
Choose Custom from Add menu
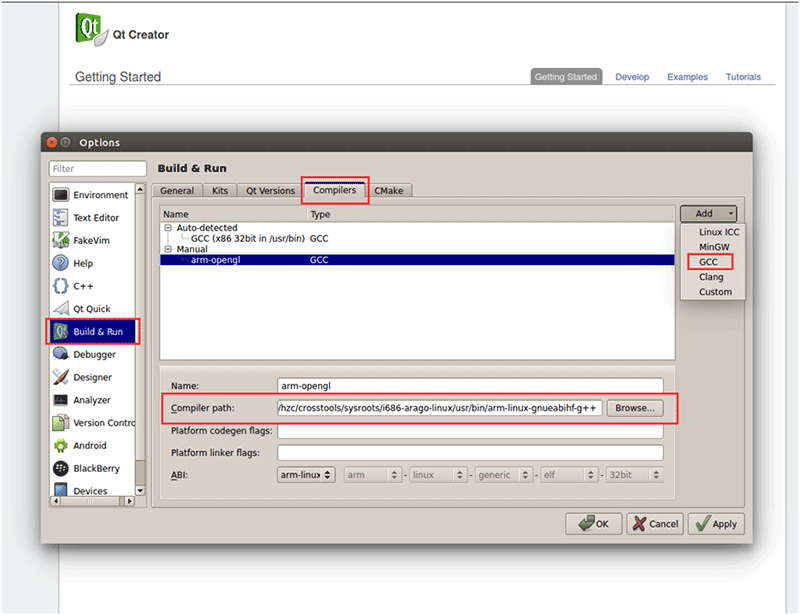[715, 291]
